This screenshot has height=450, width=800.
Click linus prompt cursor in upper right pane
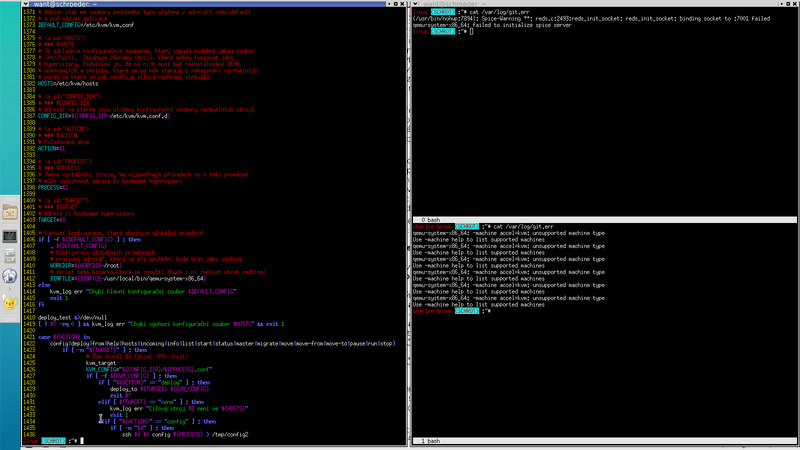pos(471,32)
